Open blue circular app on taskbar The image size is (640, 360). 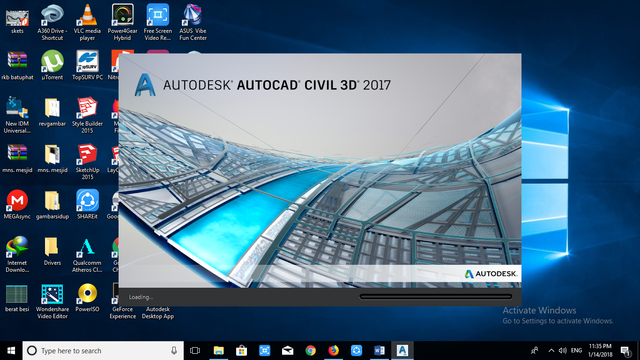356,351
